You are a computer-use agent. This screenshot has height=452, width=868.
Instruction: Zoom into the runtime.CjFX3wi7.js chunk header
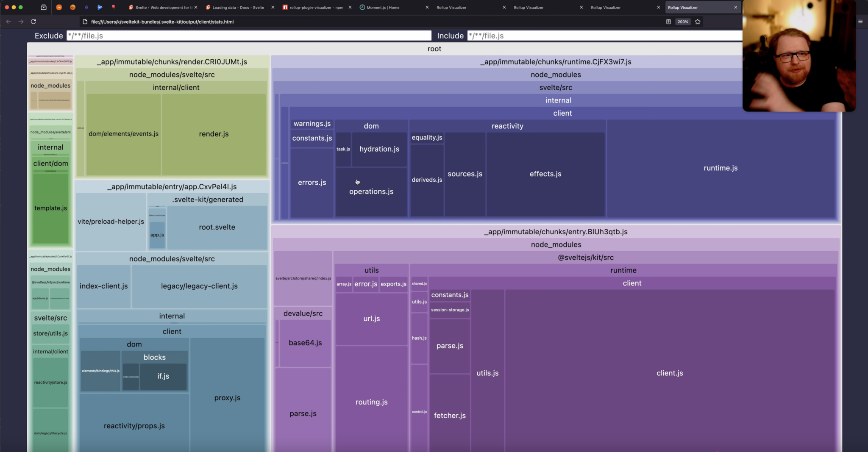[555, 61]
